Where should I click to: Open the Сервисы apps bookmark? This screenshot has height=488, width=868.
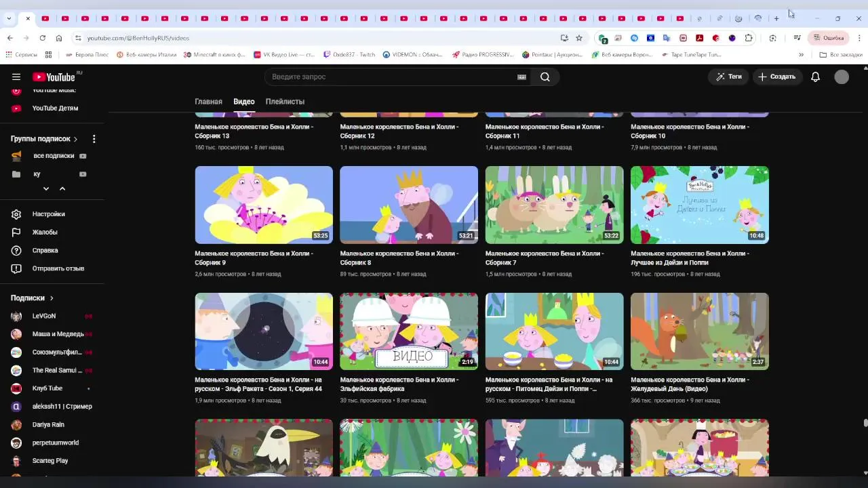coord(22,55)
